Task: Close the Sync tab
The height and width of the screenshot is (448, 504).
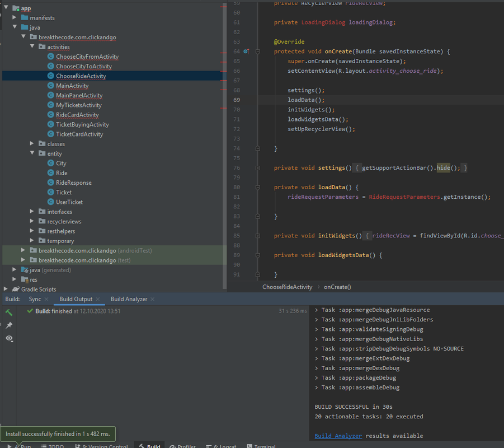Action: (x=46, y=299)
